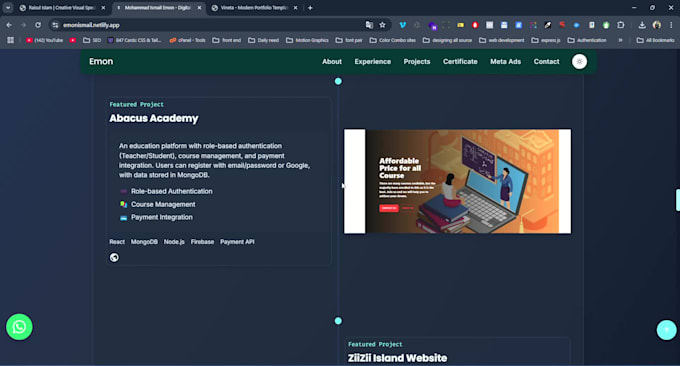680x366 pixels.
Task: Show more bookmarks via overflow chevron
Action: (x=621, y=40)
